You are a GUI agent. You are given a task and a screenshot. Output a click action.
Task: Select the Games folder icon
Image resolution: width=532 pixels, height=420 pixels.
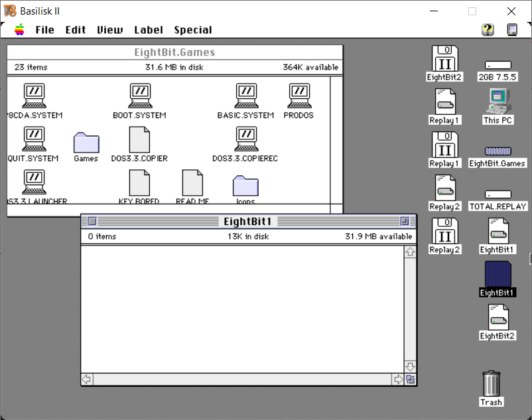86,143
